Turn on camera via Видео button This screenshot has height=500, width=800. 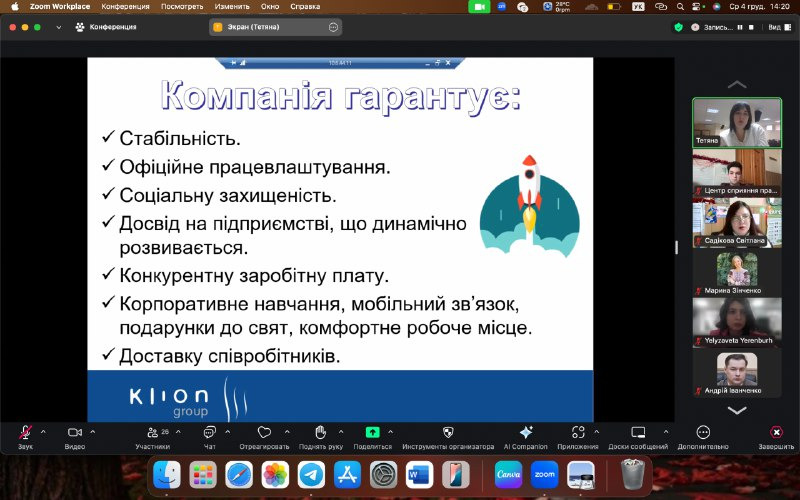click(74, 434)
